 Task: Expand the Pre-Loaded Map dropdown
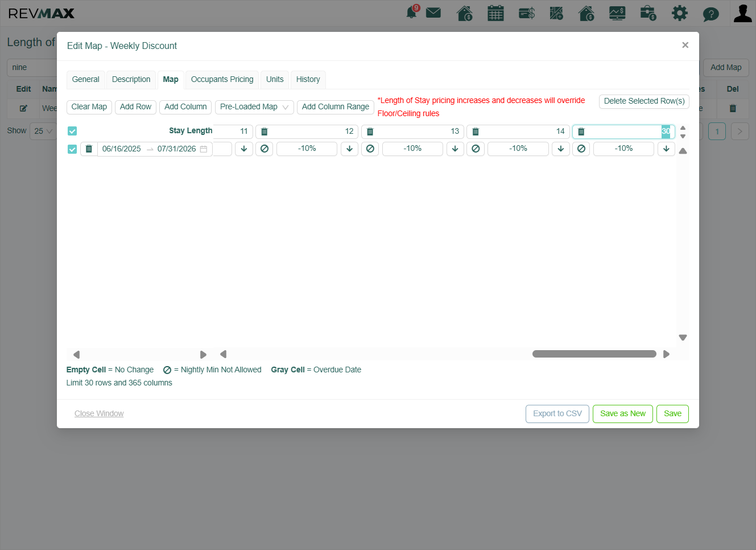[x=254, y=107]
